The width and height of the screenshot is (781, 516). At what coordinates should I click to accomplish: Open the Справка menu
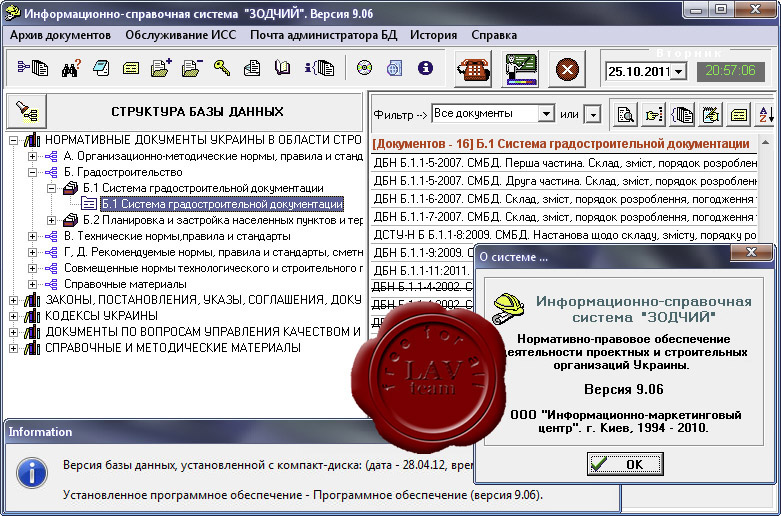494,35
